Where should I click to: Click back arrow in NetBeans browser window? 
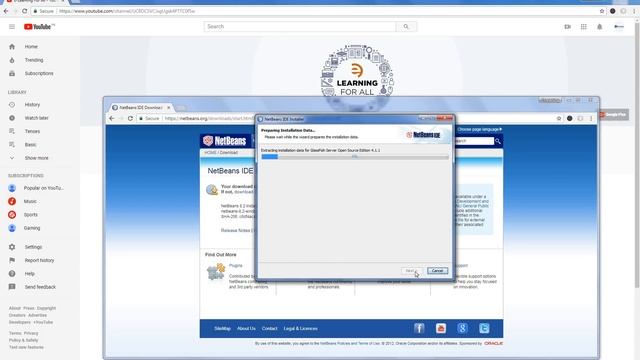(x=112, y=118)
